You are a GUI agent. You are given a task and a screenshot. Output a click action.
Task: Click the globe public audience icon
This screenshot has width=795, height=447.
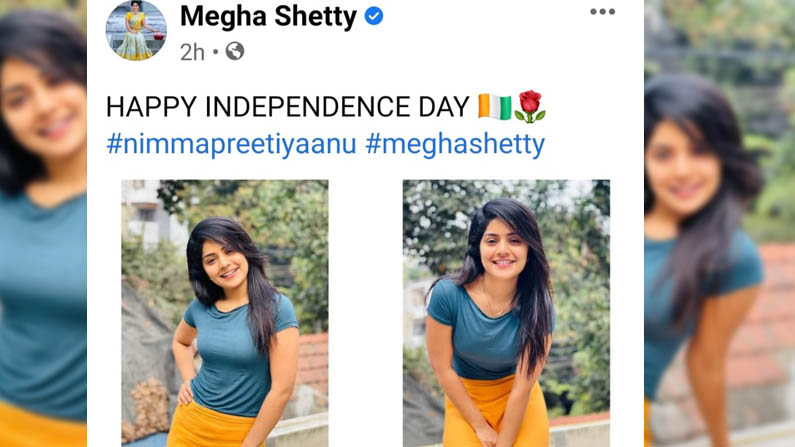(235, 51)
